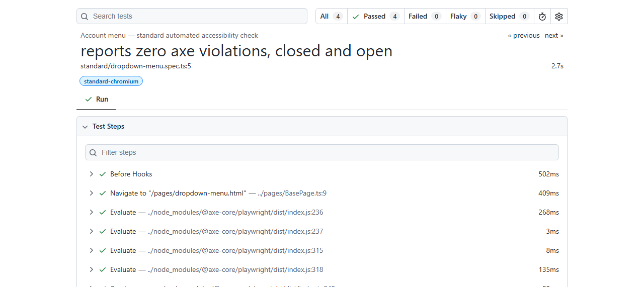Click the 2.7s test duration

[x=557, y=66]
